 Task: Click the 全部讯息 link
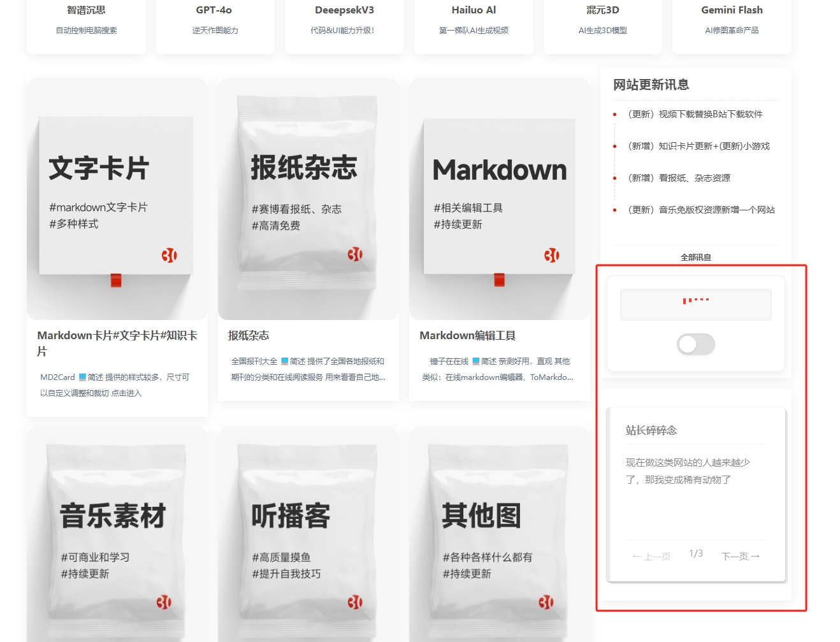(x=696, y=257)
